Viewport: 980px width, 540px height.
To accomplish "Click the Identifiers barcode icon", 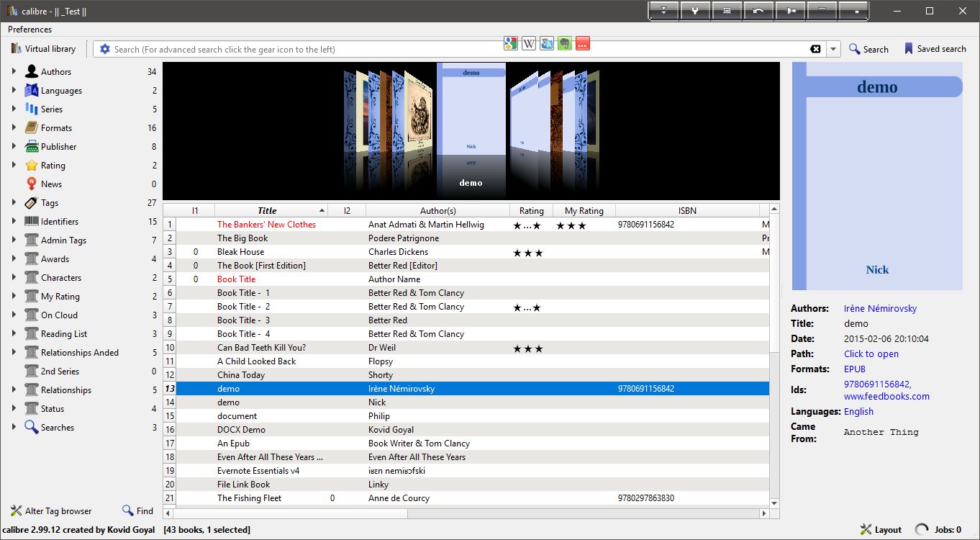I will click(x=32, y=221).
